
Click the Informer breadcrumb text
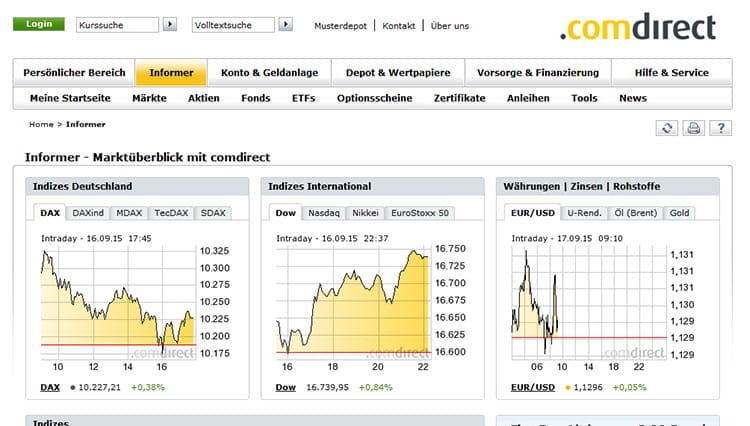pyautogui.click(x=86, y=124)
